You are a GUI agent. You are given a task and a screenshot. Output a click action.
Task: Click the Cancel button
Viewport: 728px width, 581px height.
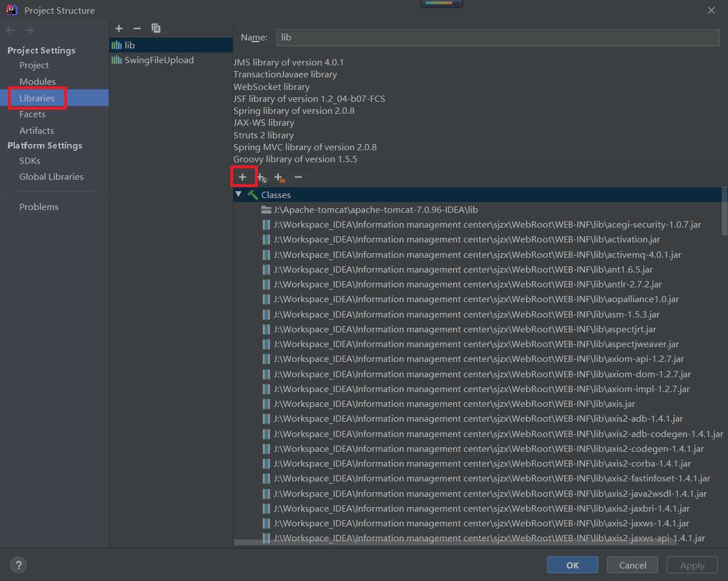pyautogui.click(x=632, y=565)
